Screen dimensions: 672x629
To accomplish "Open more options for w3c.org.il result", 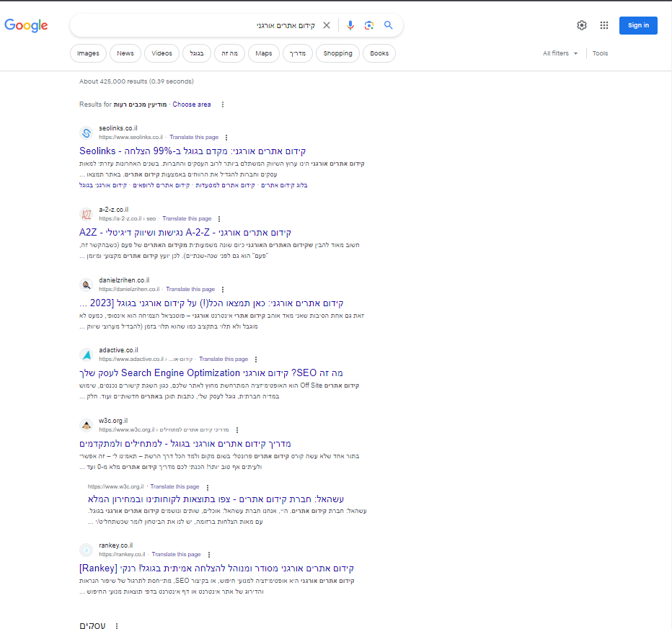I will [237, 430].
